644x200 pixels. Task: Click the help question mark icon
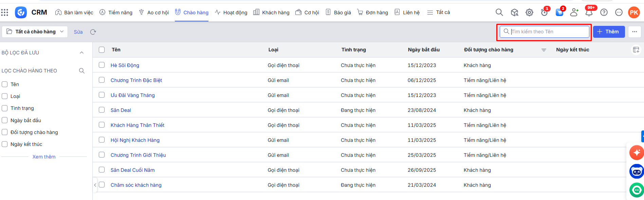[x=604, y=13]
